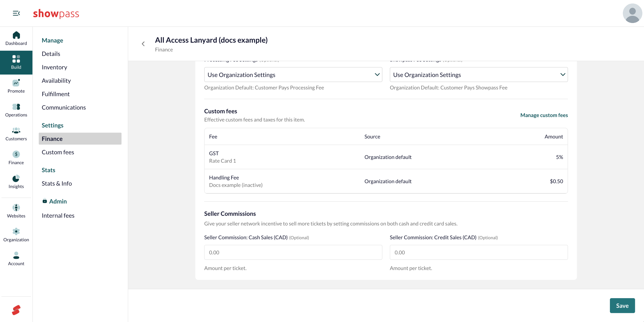Open the user profile avatar
The width and height of the screenshot is (644, 322).
tap(632, 13)
